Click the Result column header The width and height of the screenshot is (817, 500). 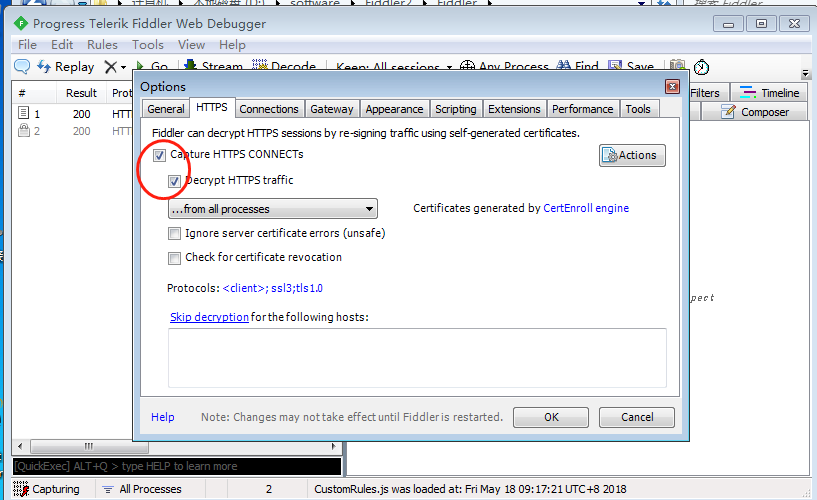[81, 93]
